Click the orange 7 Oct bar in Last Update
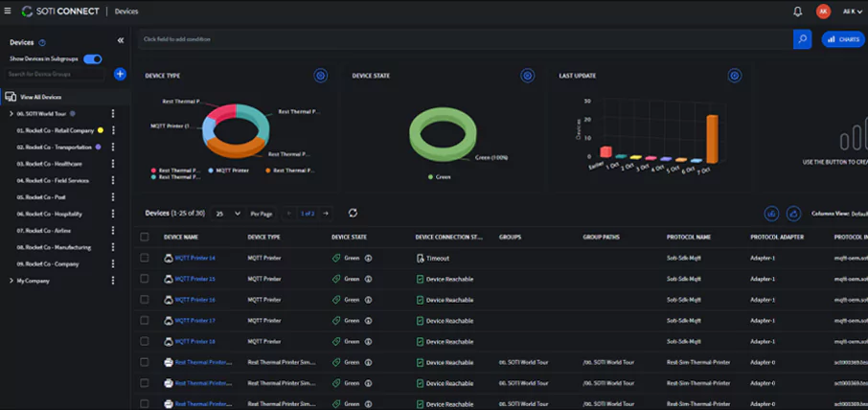The image size is (868, 410). [713, 139]
